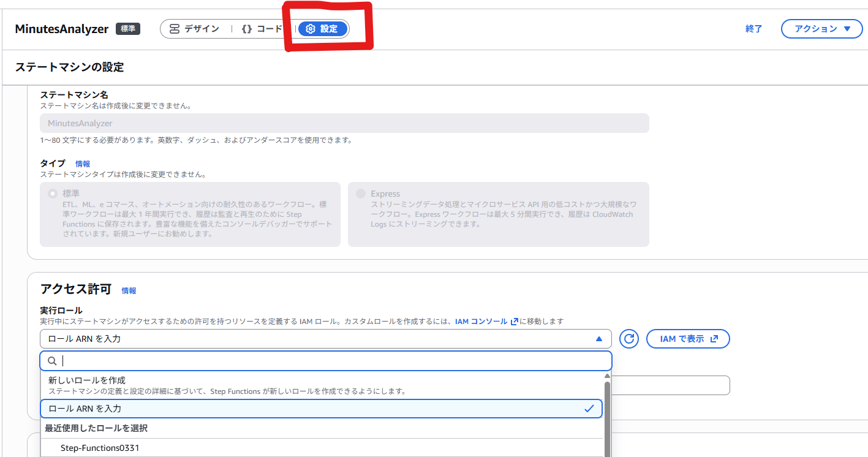The image size is (868, 457).
Task: Click the 標準 badge next to MinutesAnalyzer
Action: [x=128, y=29]
